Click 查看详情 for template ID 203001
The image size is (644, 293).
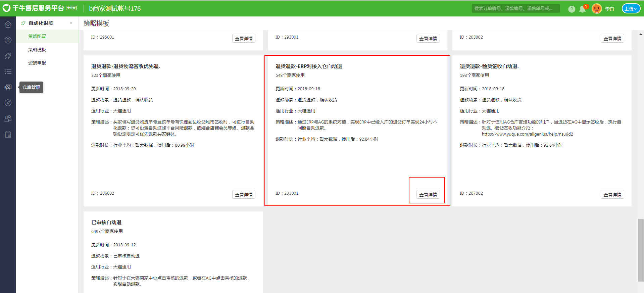click(x=428, y=194)
